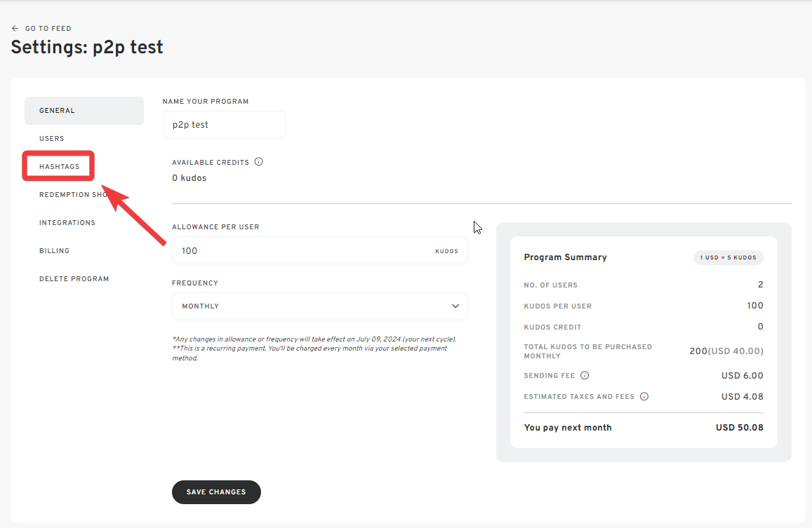This screenshot has width=812, height=528.
Task: Open the Users settings tab
Action: point(52,139)
